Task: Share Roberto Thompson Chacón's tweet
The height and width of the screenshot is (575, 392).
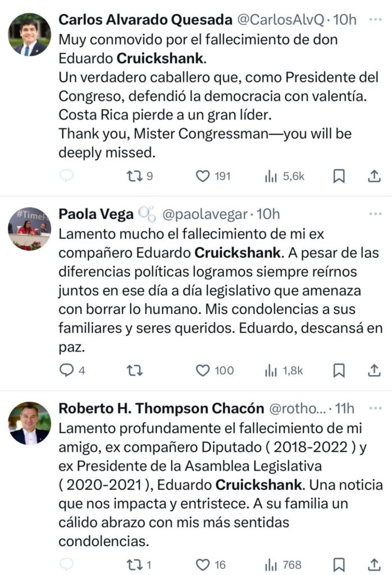Action: [374, 564]
